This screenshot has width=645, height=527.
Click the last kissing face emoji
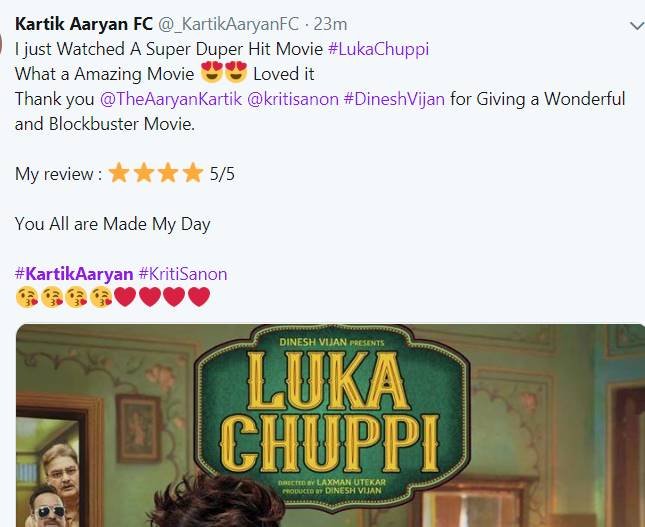pyautogui.click(x=101, y=297)
